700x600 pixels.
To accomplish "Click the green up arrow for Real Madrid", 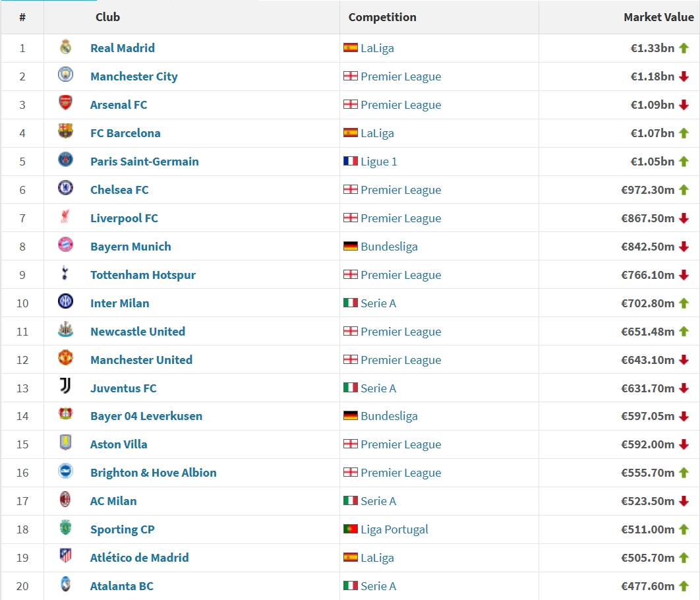I will coord(684,48).
